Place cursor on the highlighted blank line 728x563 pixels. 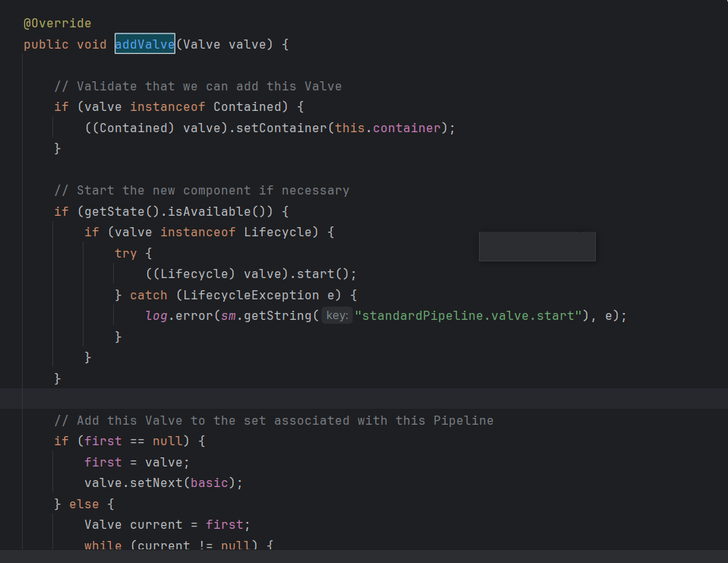point(364,399)
